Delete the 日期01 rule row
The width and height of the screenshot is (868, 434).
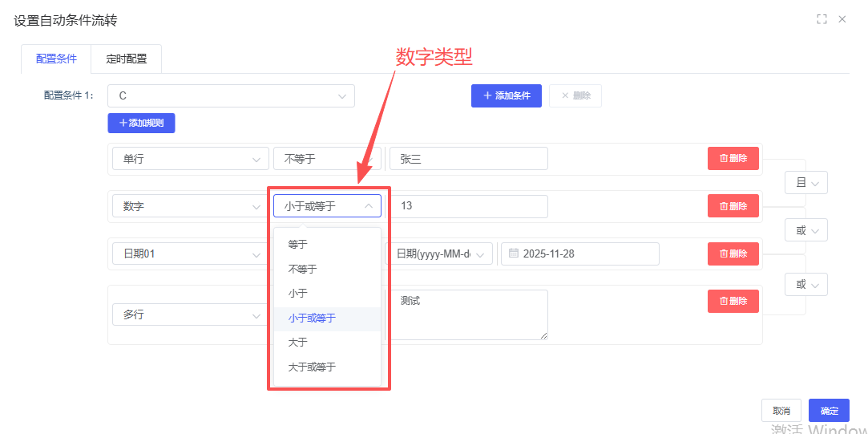click(x=733, y=254)
